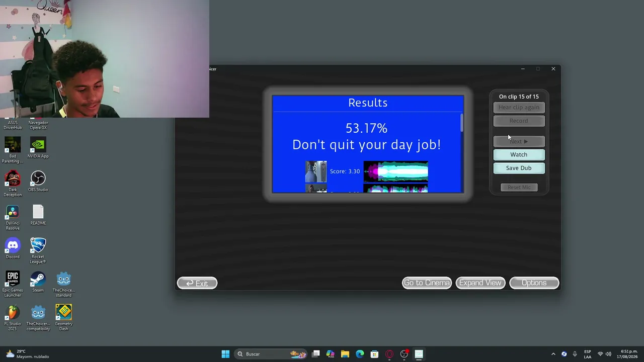The width and height of the screenshot is (644, 362).
Task: Launch NVIDIA App from desktop
Action: (38, 148)
